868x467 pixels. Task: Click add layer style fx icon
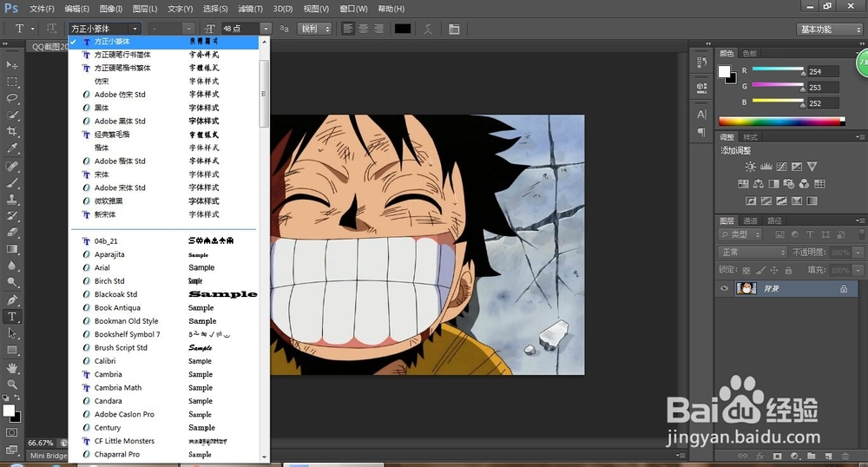point(760,456)
